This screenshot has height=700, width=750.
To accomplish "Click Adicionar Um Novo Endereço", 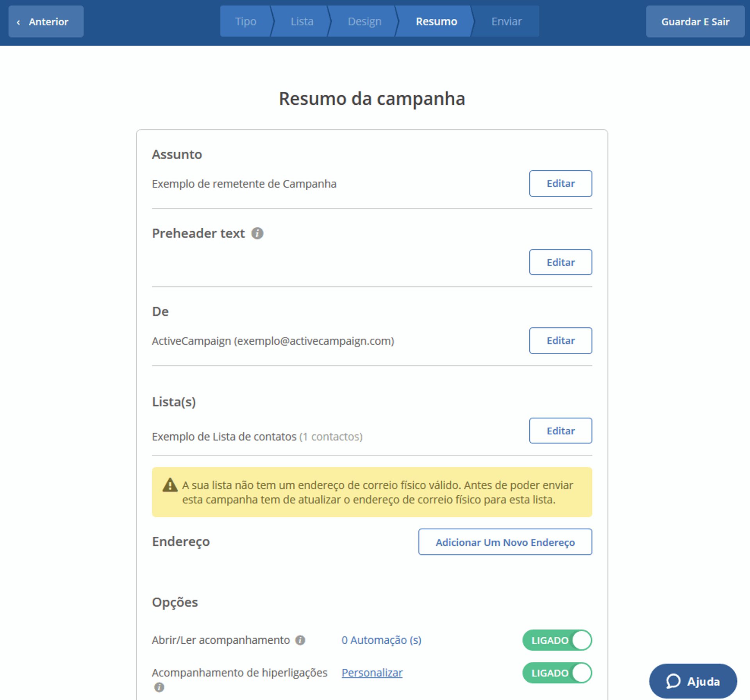I will coord(505,542).
